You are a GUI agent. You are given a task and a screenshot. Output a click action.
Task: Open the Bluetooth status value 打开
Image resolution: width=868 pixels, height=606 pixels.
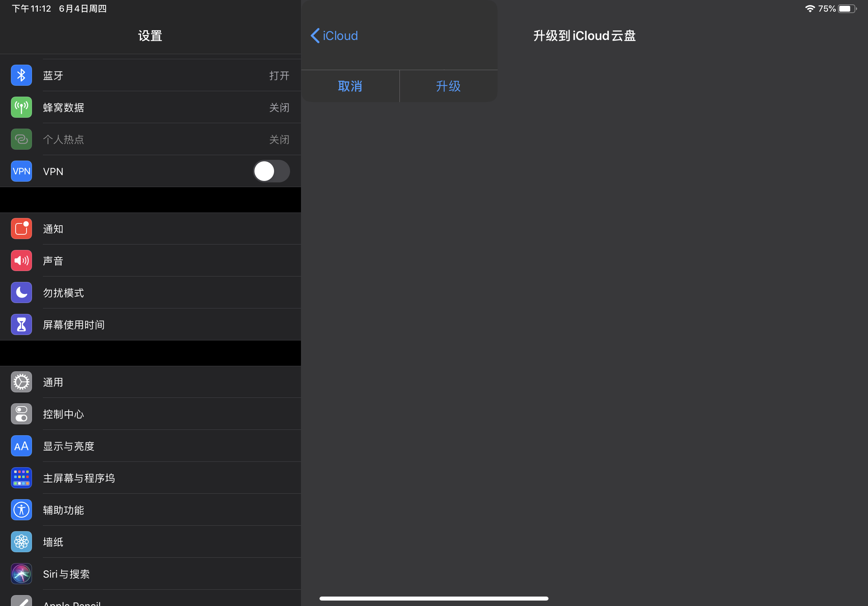pos(279,76)
